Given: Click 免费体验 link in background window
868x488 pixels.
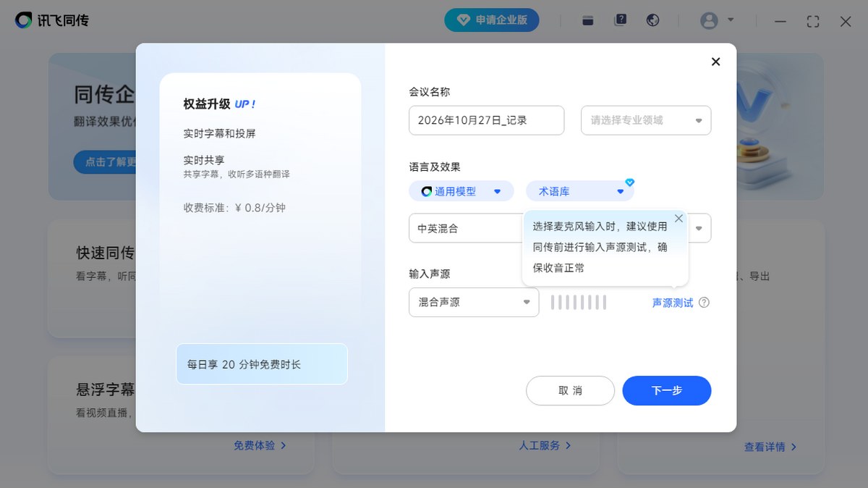Looking at the screenshot, I should (260, 445).
